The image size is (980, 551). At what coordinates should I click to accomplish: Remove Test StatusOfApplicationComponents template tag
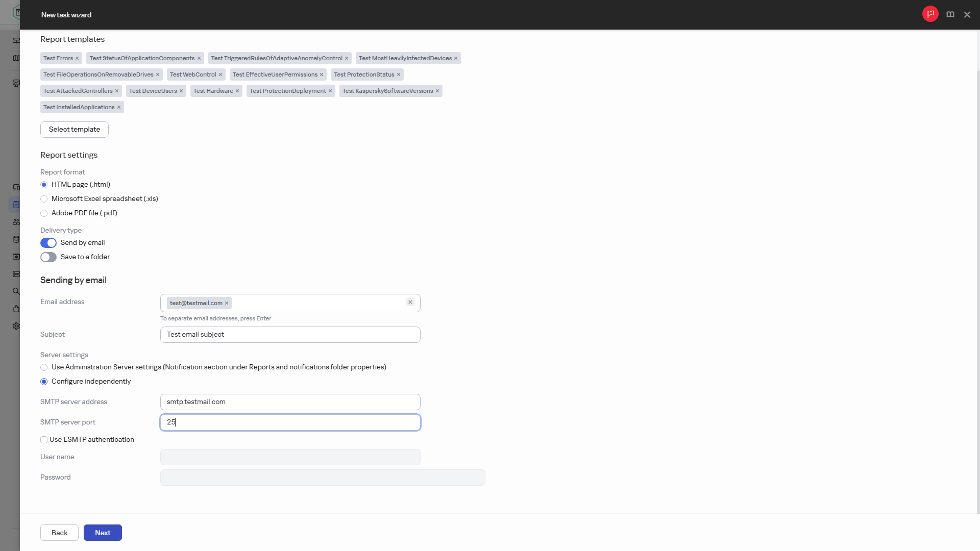tap(199, 59)
